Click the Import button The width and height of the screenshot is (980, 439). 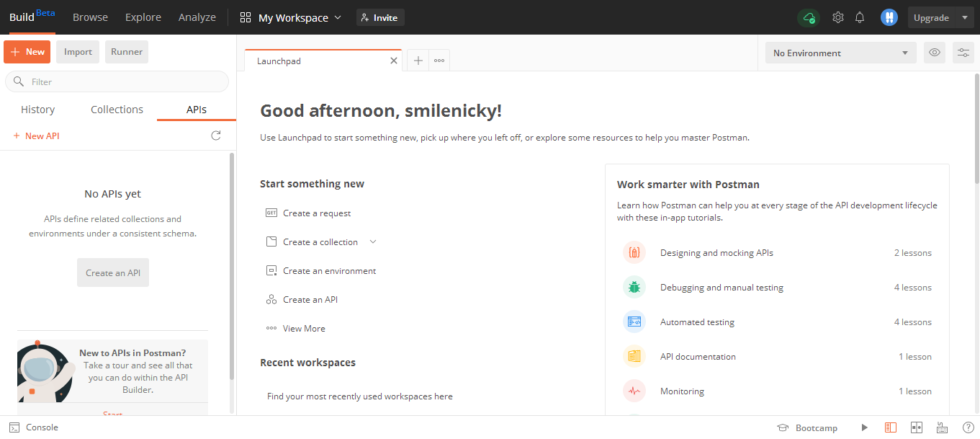click(x=78, y=52)
